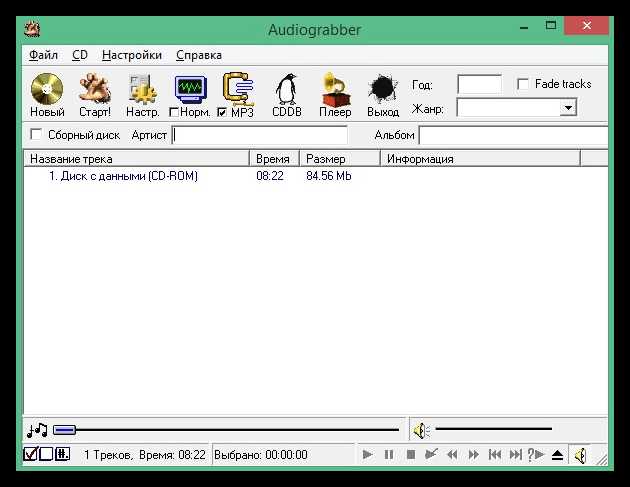
Task: Start ripping with the Старт! hand icon
Action: pyautogui.click(x=95, y=88)
